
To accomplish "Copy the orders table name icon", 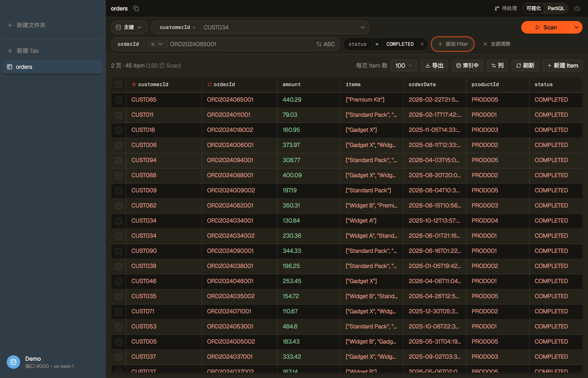I will 136,8.
